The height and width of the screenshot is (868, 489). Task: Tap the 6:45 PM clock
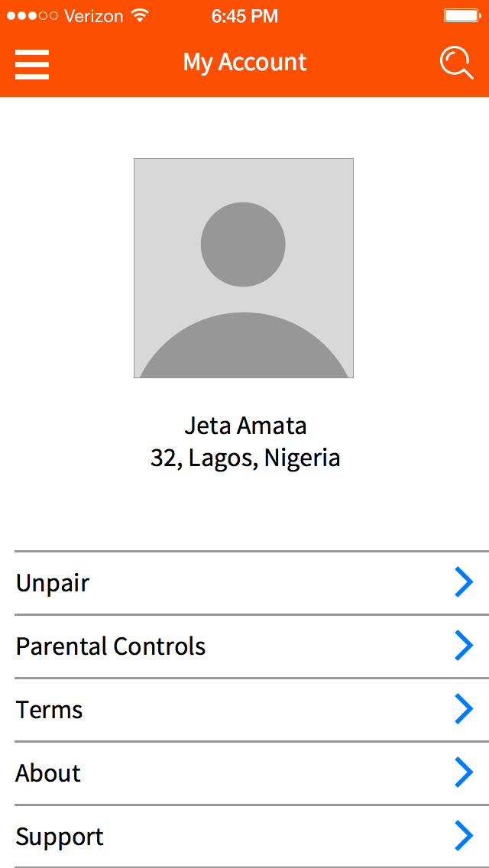[244, 16]
